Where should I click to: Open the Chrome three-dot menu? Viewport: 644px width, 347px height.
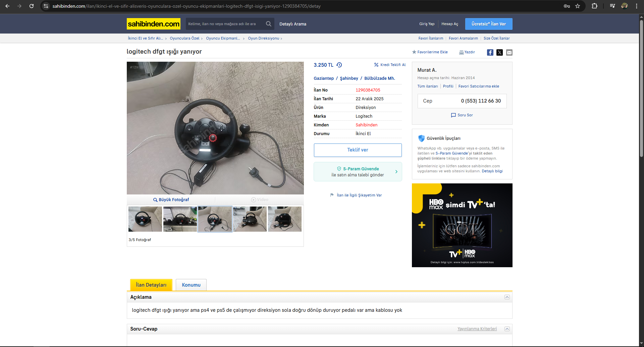click(x=636, y=6)
